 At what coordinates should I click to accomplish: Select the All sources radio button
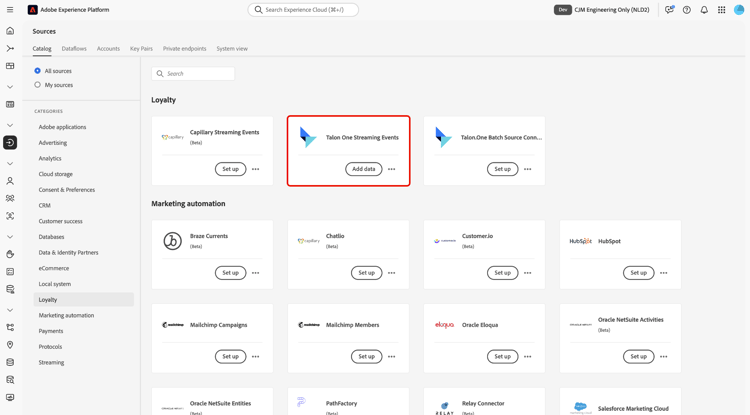pos(37,71)
